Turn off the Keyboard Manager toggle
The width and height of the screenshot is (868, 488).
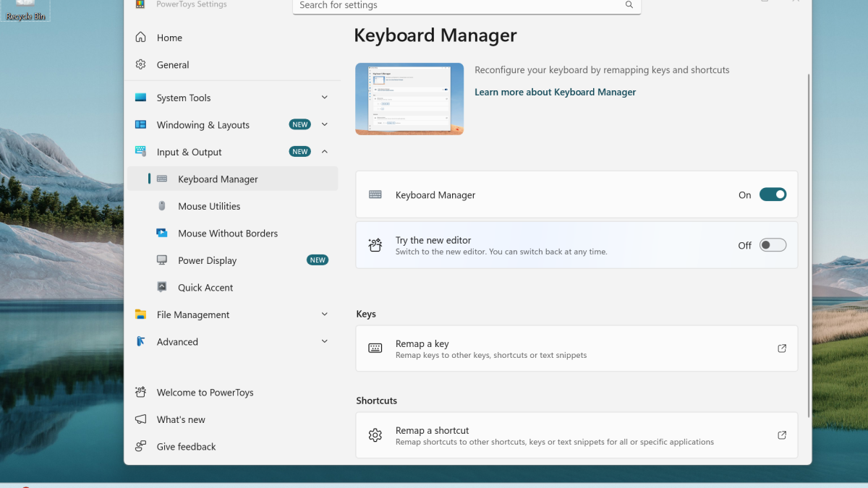point(773,194)
